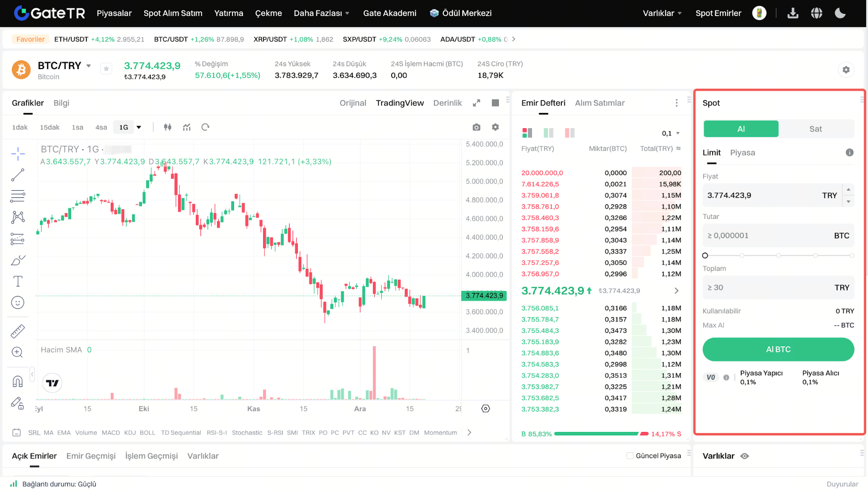The width and height of the screenshot is (868, 491).
Task: Switch to dark mode moon icon
Action: [840, 13]
